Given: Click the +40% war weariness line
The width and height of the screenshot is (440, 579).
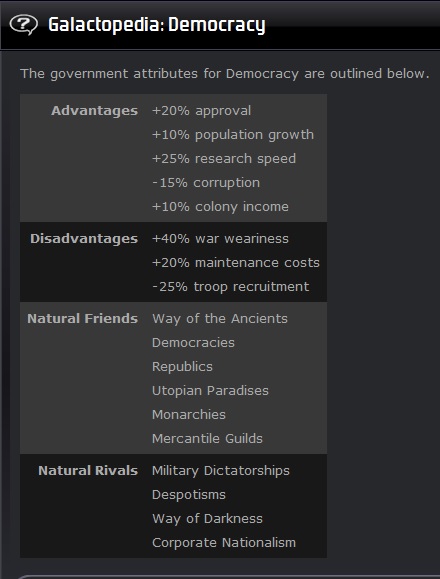Looking at the screenshot, I should coord(220,239).
